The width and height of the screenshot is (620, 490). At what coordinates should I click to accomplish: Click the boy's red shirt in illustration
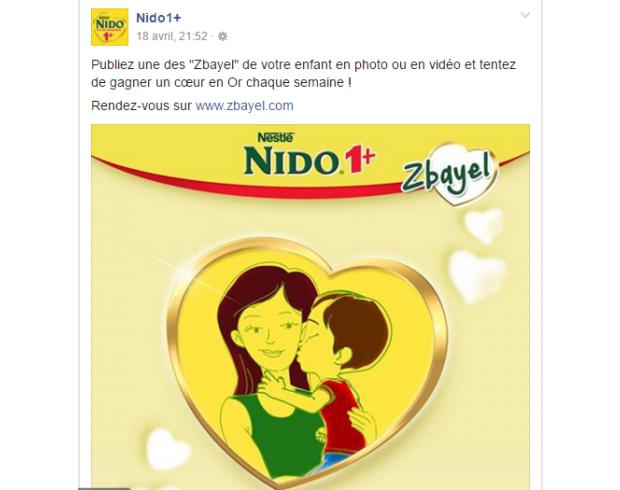(x=341, y=417)
